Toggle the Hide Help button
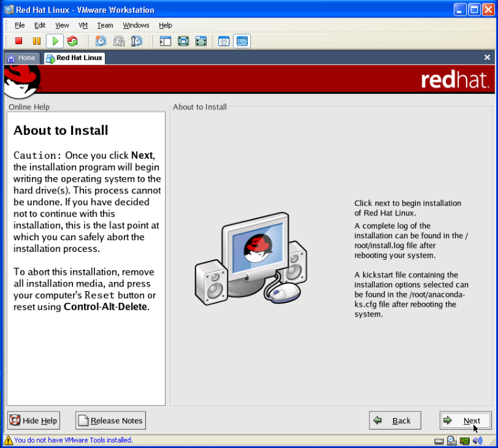Screen dimensions: 498x448 click(34, 421)
